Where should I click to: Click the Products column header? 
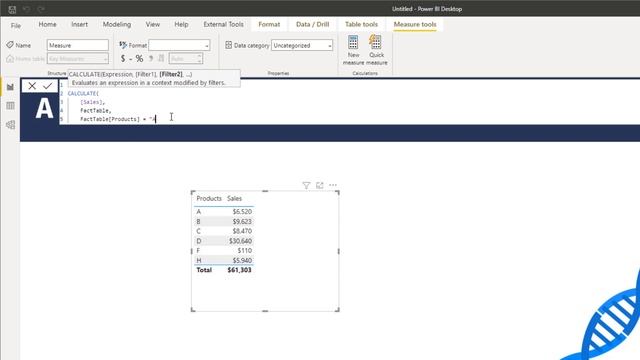[209, 198]
